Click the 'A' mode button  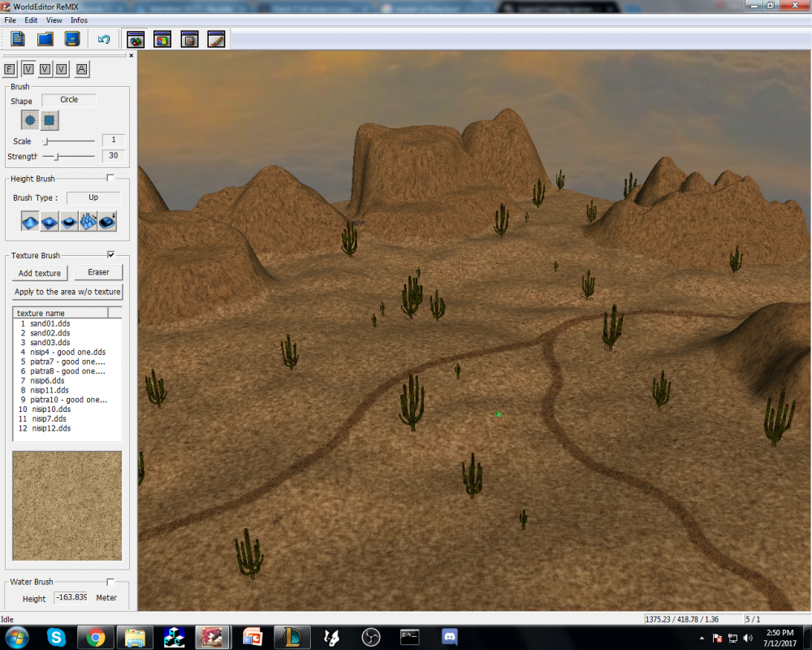tap(82, 70)
